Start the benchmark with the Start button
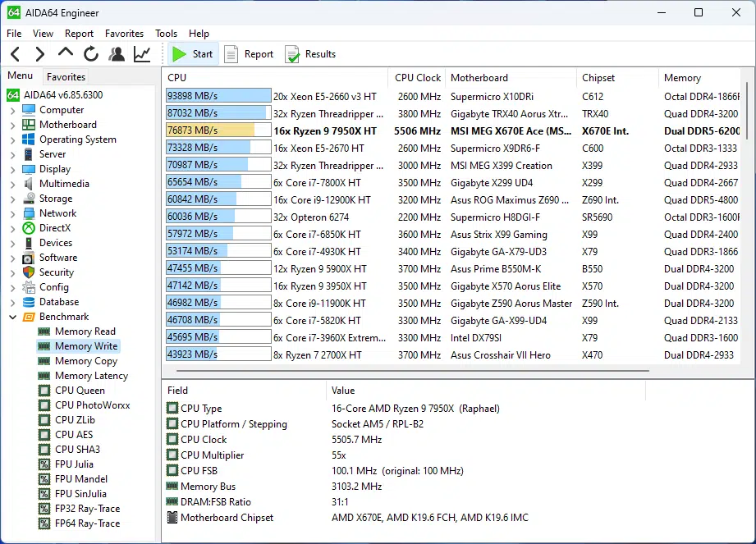This screenshot has height=544, width=756. point(193,54)
